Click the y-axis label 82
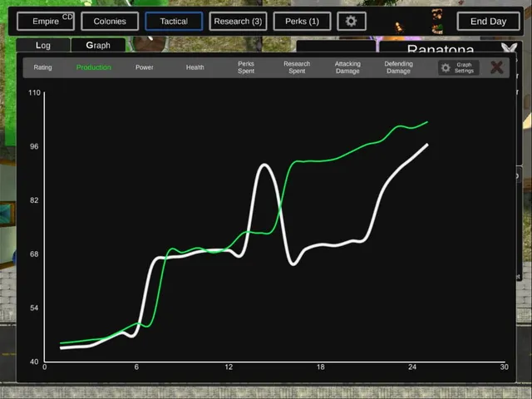 (34, 200)
